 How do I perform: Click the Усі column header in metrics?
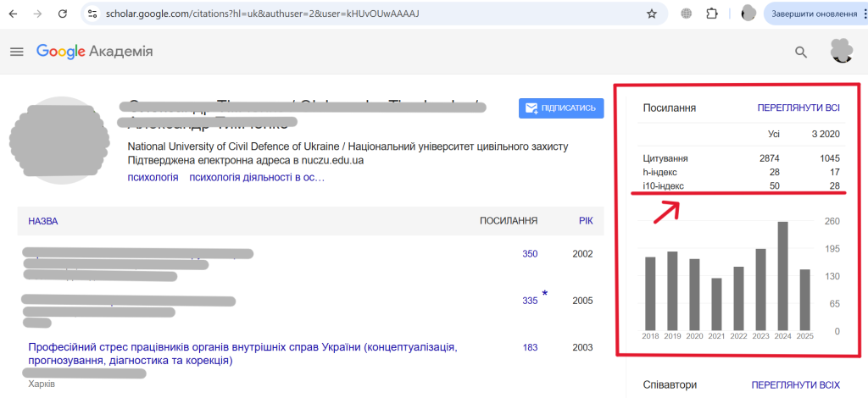point(773,134)
